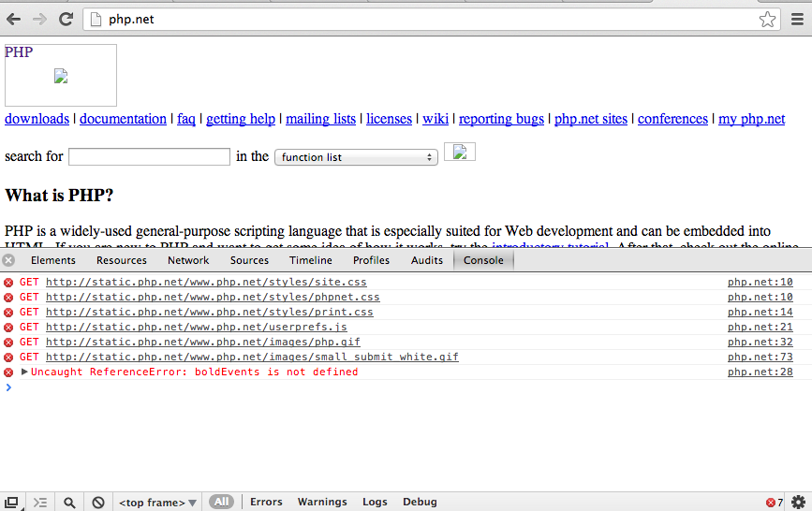Filter console to Debug messages

click(x=420, y=502)
